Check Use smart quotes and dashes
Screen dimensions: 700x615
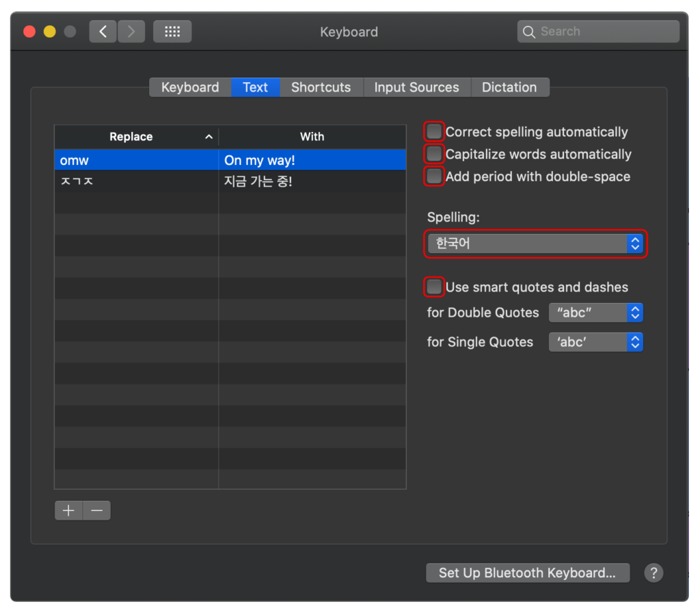tap(434, 287)
